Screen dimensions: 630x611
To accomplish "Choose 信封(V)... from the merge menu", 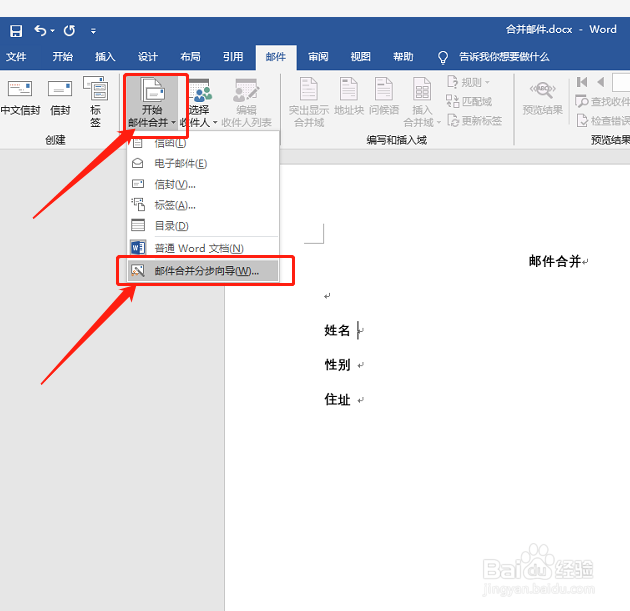I will pos(202,184).
